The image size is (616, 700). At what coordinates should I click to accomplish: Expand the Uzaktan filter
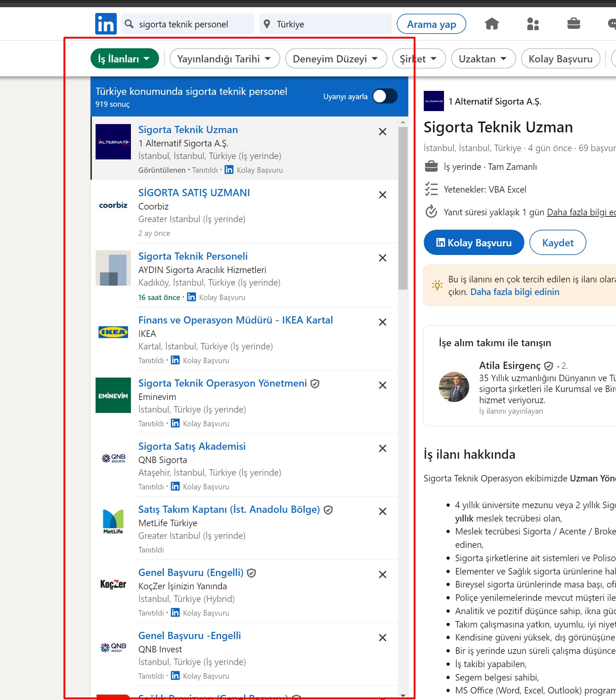pos(483,58)
